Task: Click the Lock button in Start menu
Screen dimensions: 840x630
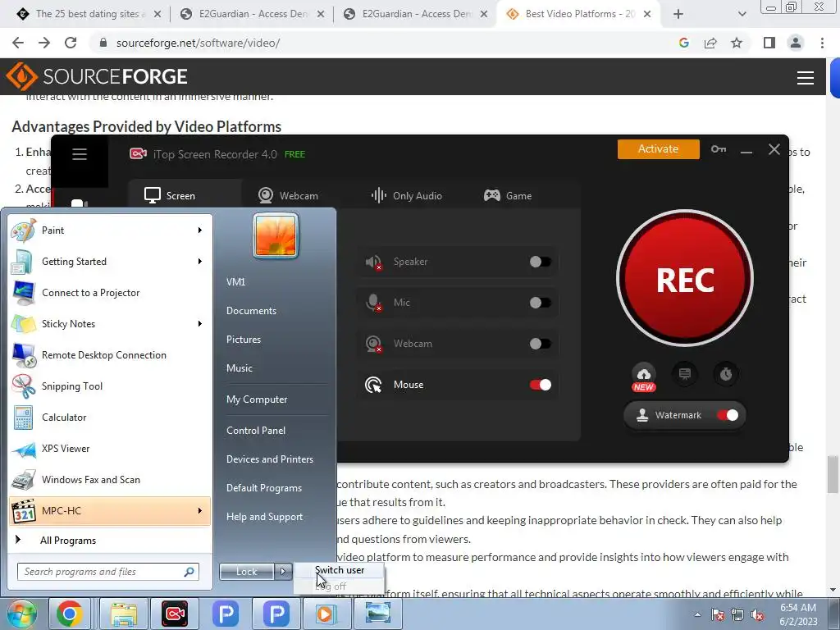Action: pos(247,572)
